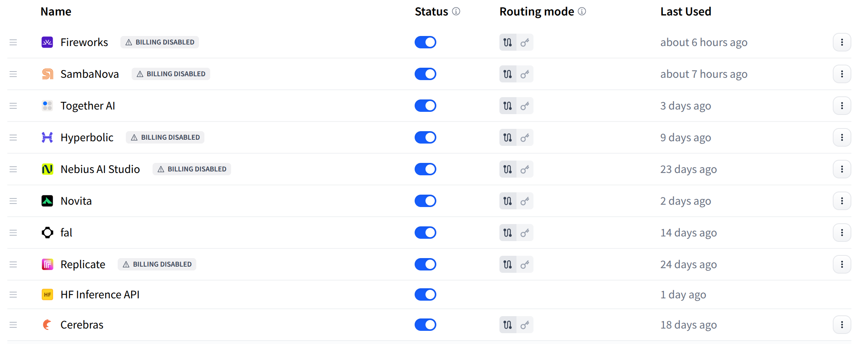Viewport: 868px width, 344px height.
Task: Disable the Fireworks provider status toggle
Action: tap(425, 42)
